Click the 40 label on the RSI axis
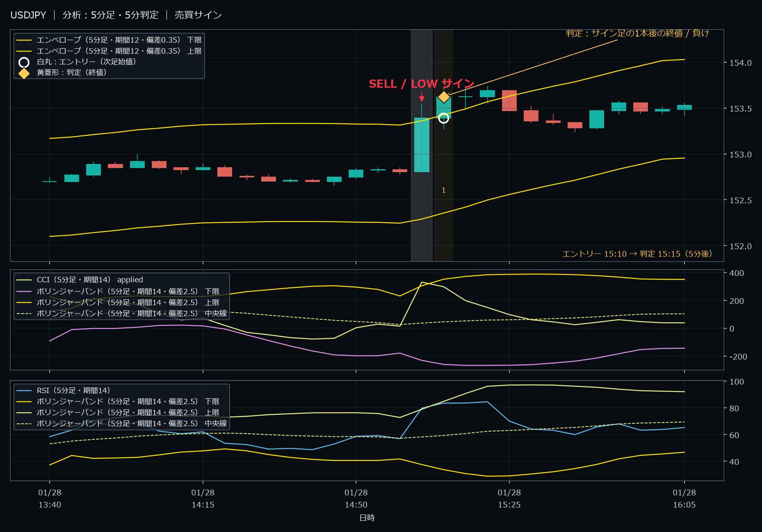Viewport: 762px width, 532px height. pyautogui.click(x=734, y=462)
